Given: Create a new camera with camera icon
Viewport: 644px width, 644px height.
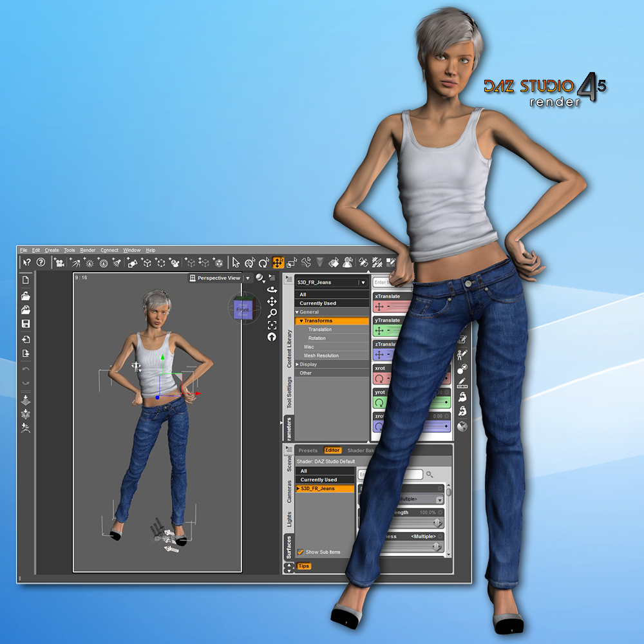Looking at the screenshot, I should pos(59,263).
